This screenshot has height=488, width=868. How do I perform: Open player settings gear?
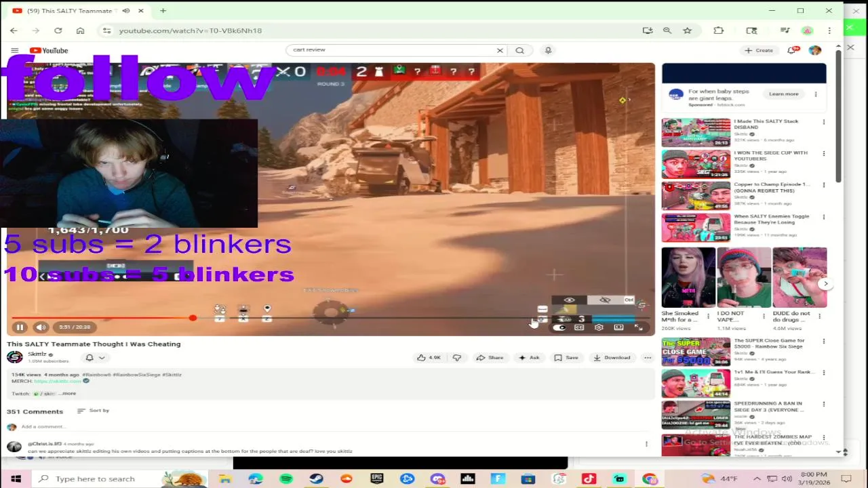coord(599,327)
